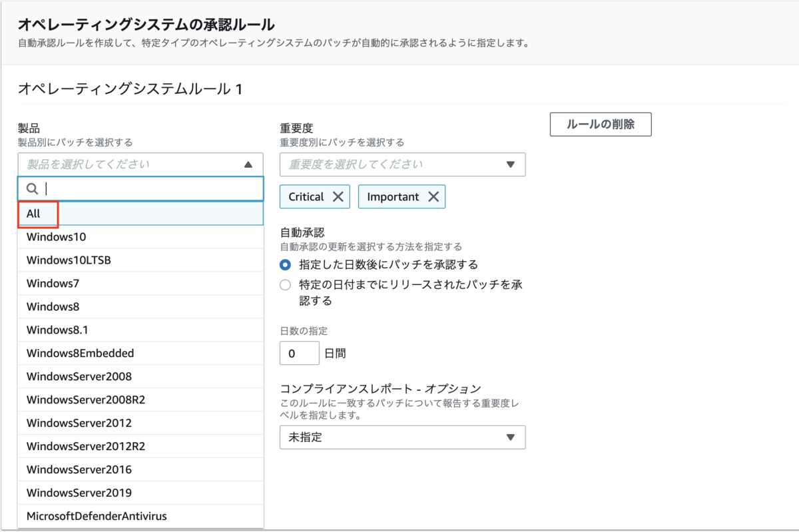The height and width of the screenshot is (532, 799).
Task: Choose WindowsServer2008 from product list
Action: click(x=140, y=377)
